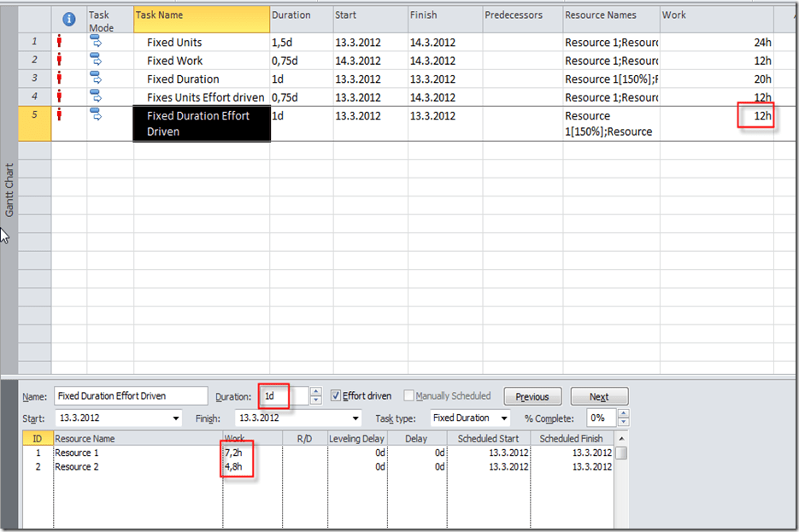Click the auto-schedule mode icon for Fixed Work
Viewport: 799px width, 532px height.
point(95,60)
